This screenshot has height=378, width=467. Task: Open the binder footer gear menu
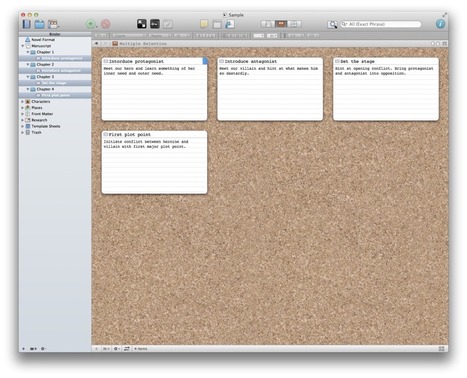click(43, 349)
